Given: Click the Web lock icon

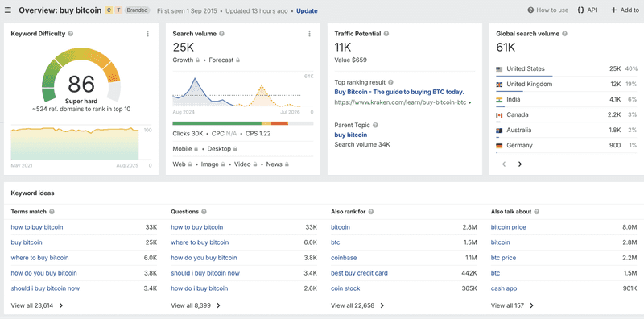Looking at the screenshot, I should (x=190, y=164).
